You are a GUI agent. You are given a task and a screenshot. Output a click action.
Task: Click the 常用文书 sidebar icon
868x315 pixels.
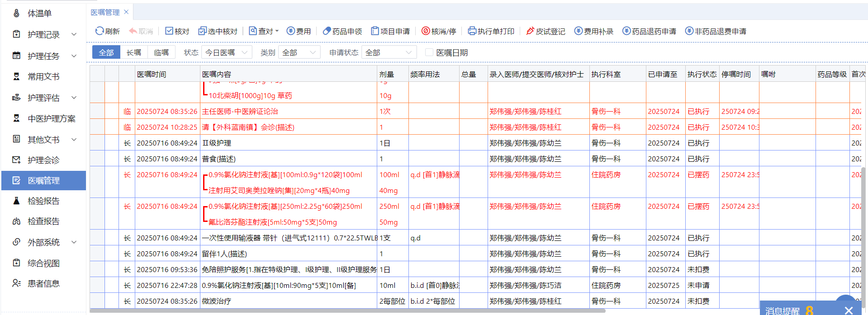click(16, 76)
